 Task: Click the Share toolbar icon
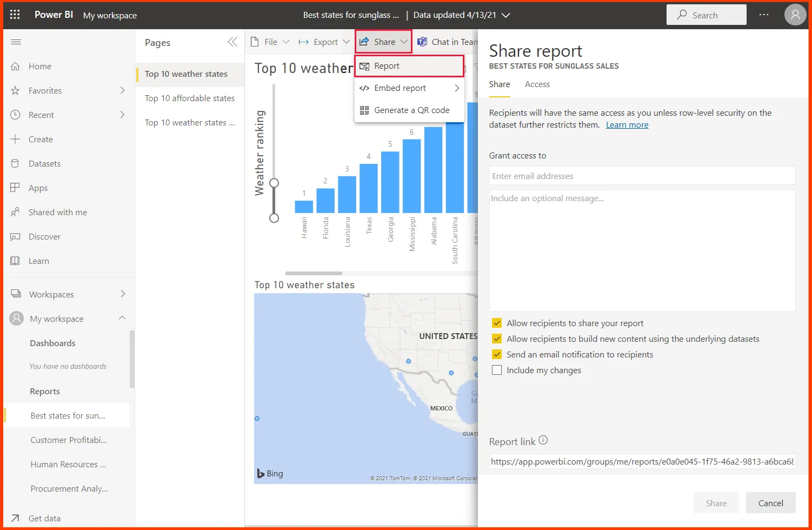[365, 42]
